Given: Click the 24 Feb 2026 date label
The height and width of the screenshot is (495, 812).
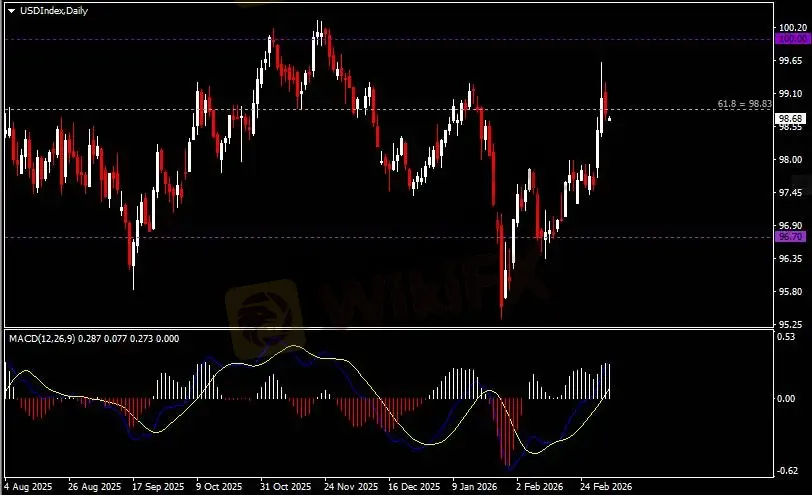Looking at the screenshot, I should coord(606,487).
